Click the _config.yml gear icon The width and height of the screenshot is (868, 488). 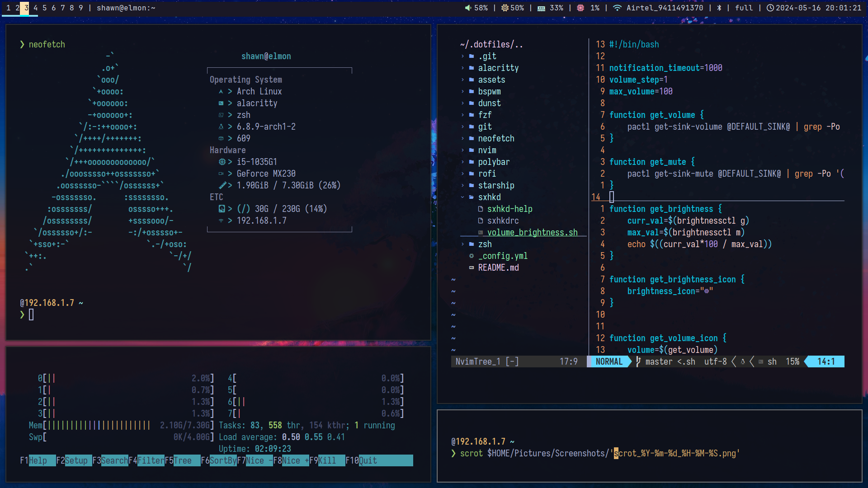(x=472, y=256)
